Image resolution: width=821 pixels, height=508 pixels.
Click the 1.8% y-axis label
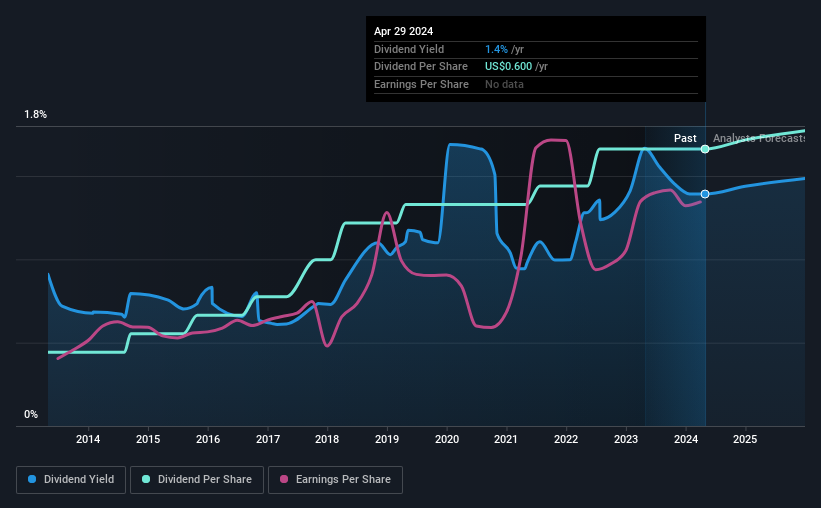pyautogui.click(x=36, y=115)
